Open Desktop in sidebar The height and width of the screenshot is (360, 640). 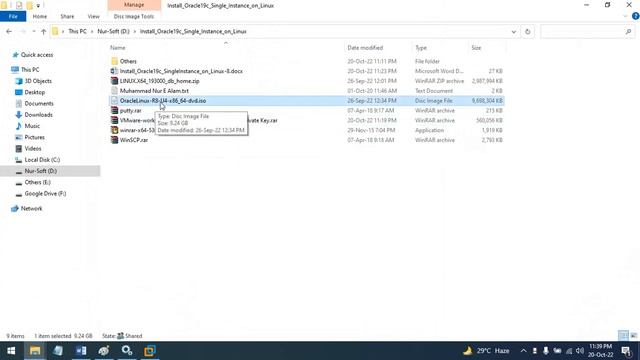click(35, 92)
